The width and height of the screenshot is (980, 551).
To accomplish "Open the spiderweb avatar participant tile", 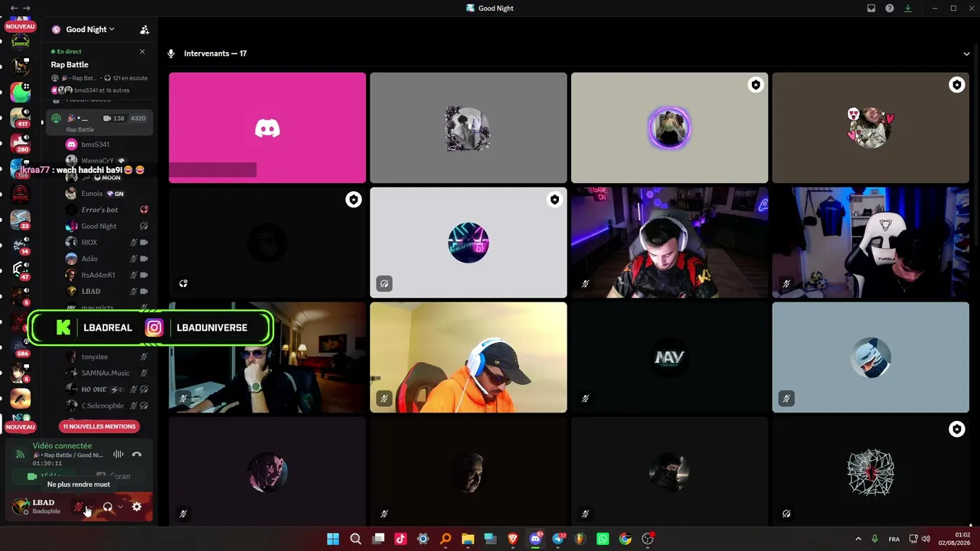I will click(871, 472).
